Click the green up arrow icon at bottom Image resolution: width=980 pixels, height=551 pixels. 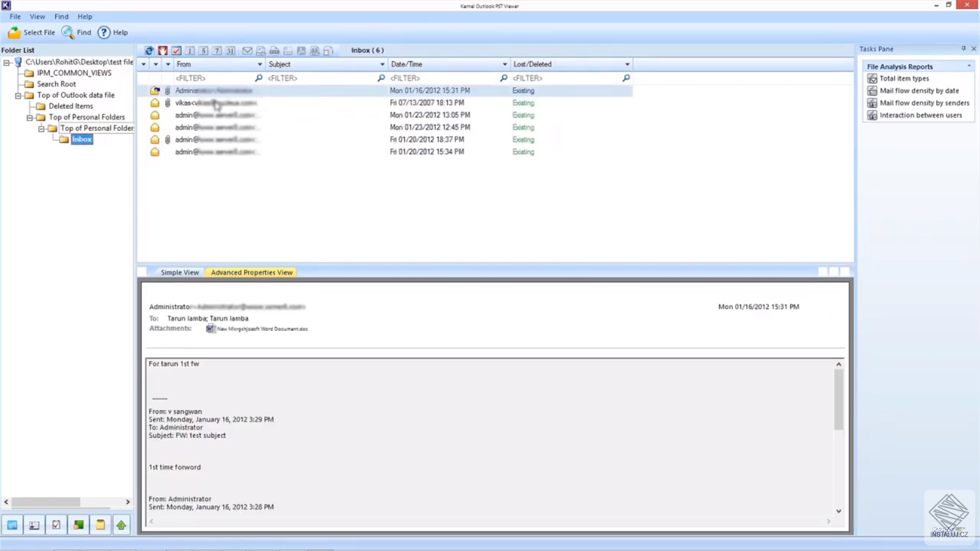(x=121, y=525)
